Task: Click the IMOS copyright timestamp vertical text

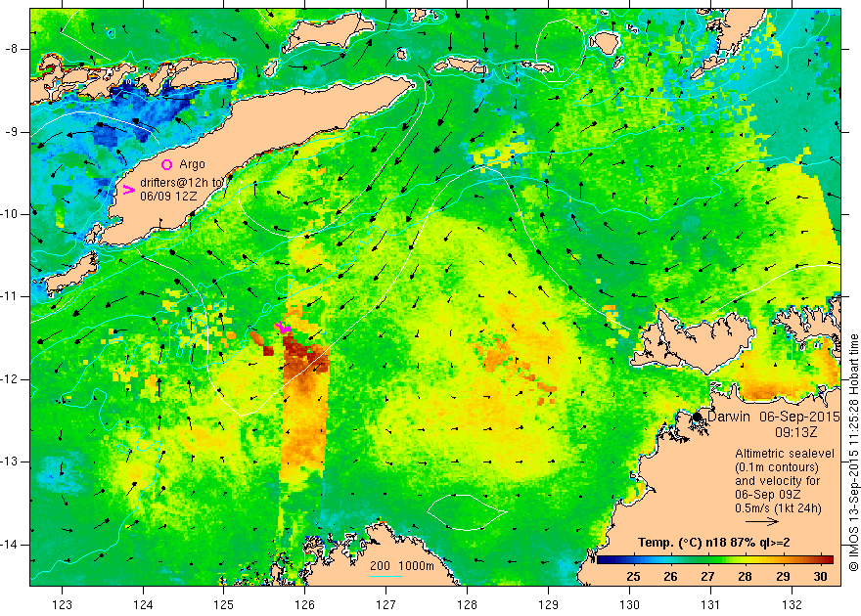Action: 853,453
